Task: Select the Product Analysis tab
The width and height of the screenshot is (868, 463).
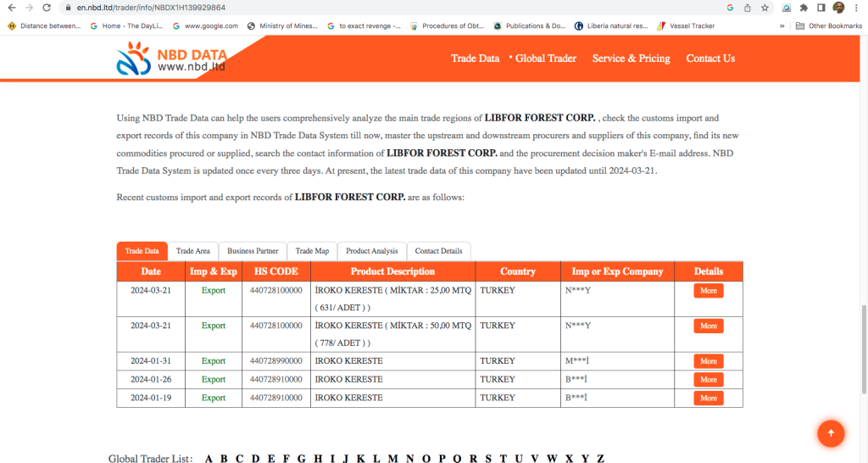Action: click(371, 252)
